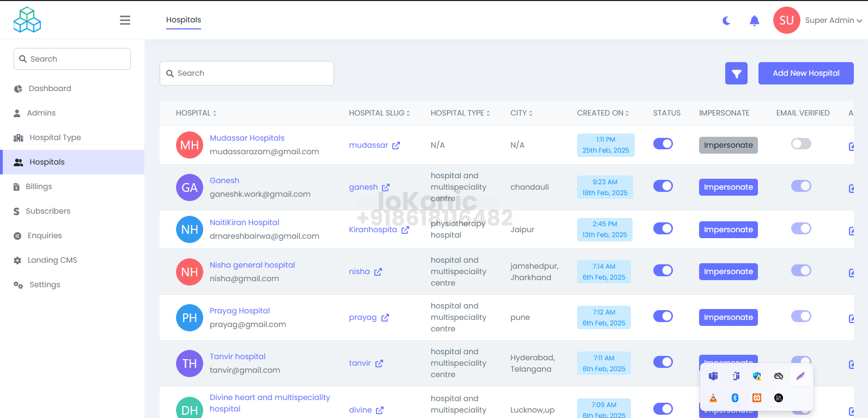Disable the status toggle for Mudassar Hospitals
This screenshot has width=868, height=418.
(x=663, y=144)
